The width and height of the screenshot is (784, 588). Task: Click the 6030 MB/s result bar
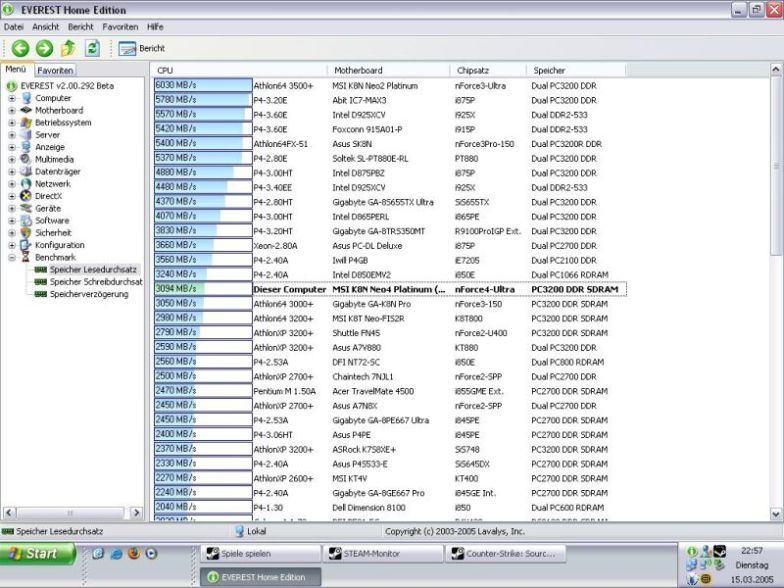[203, 86]
